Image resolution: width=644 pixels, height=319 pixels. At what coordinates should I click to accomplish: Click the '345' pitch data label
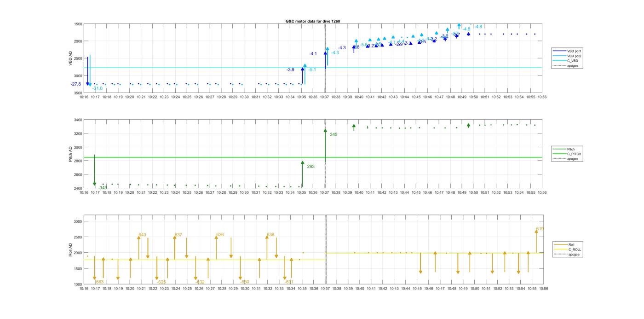(333, 134)
